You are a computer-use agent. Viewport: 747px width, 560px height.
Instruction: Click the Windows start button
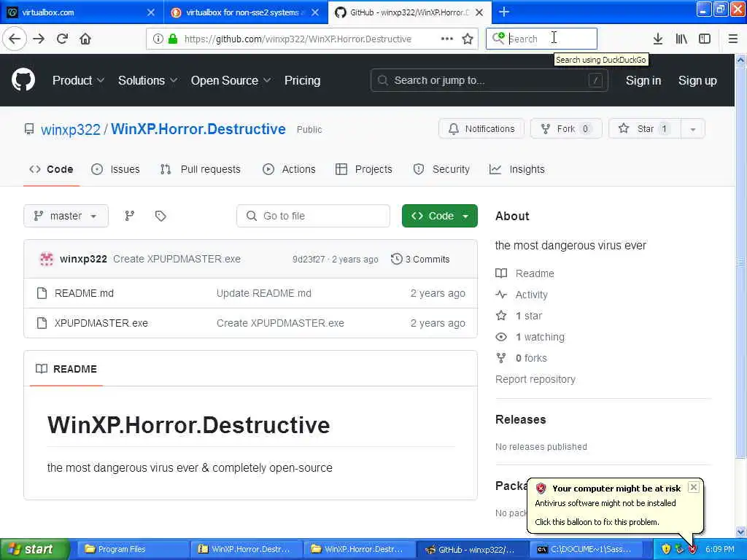pos(34,549)
